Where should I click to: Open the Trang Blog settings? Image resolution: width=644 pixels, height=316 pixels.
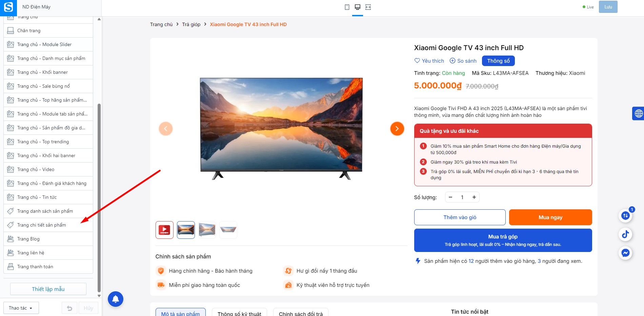(48, 239)
